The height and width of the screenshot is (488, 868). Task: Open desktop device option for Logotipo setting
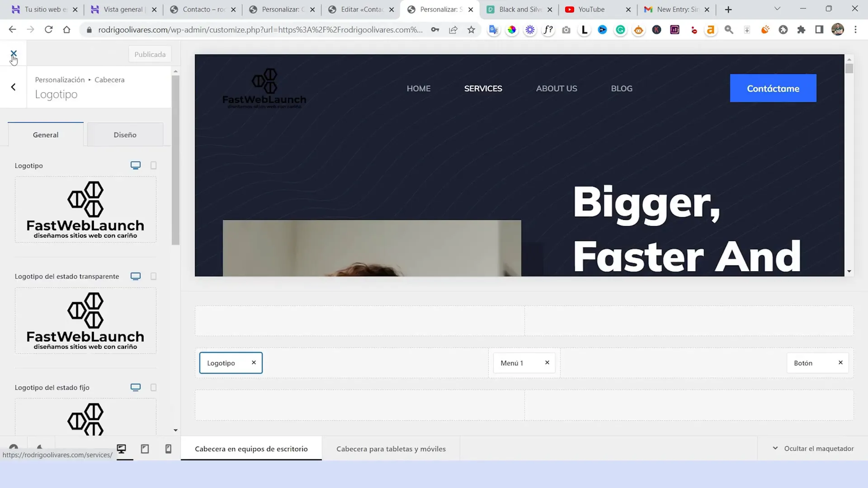point(135,165)
